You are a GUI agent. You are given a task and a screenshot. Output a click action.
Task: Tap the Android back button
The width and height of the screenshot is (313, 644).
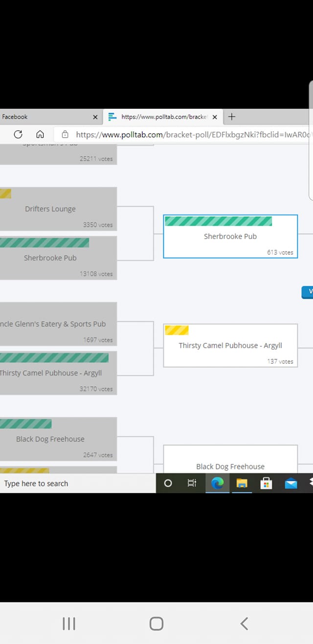click(244, 623)
